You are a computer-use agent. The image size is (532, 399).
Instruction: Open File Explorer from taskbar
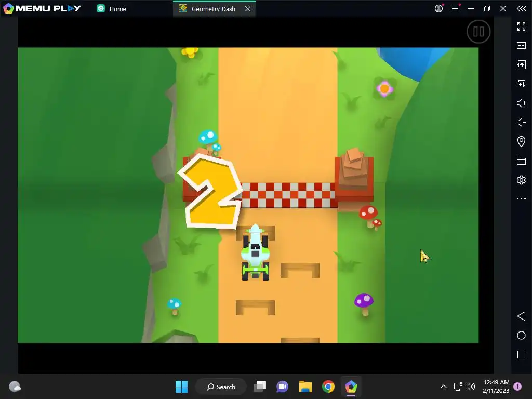tap(305, 387)
